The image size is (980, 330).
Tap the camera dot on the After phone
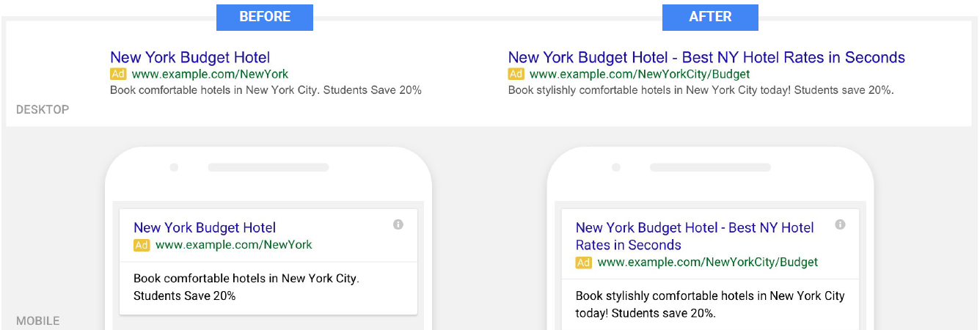[x=616, y=167]
